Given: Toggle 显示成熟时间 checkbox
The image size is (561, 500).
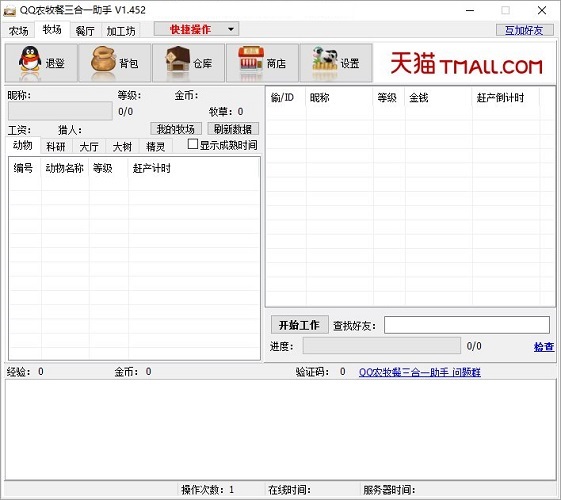Looking at the screenshot, I should coord(193,144).
